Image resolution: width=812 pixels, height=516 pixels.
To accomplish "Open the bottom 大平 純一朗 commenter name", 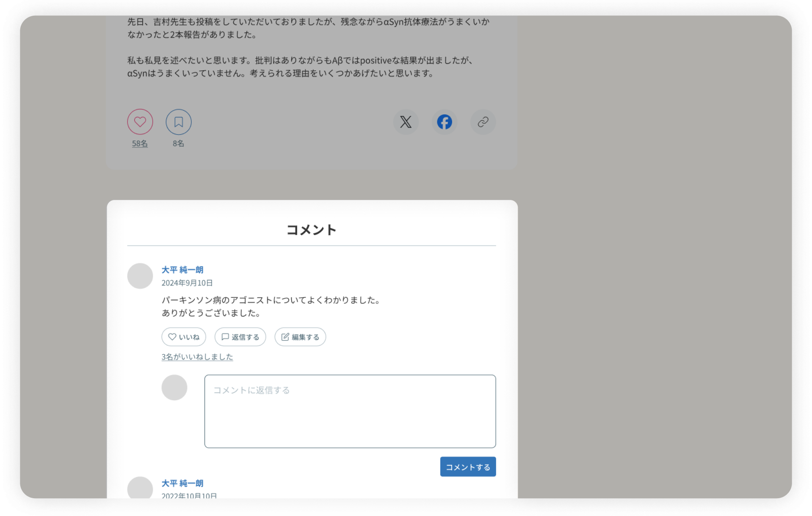I will 182,483.
